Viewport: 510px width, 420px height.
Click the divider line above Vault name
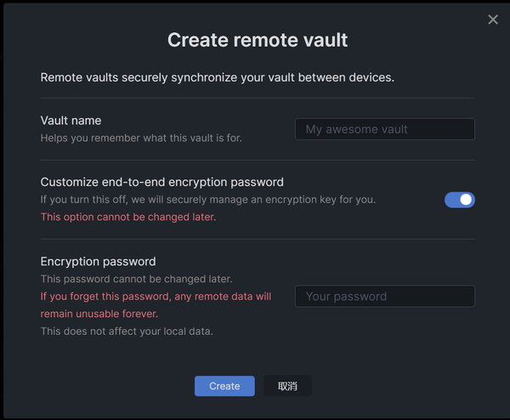(x=258, y=99)
